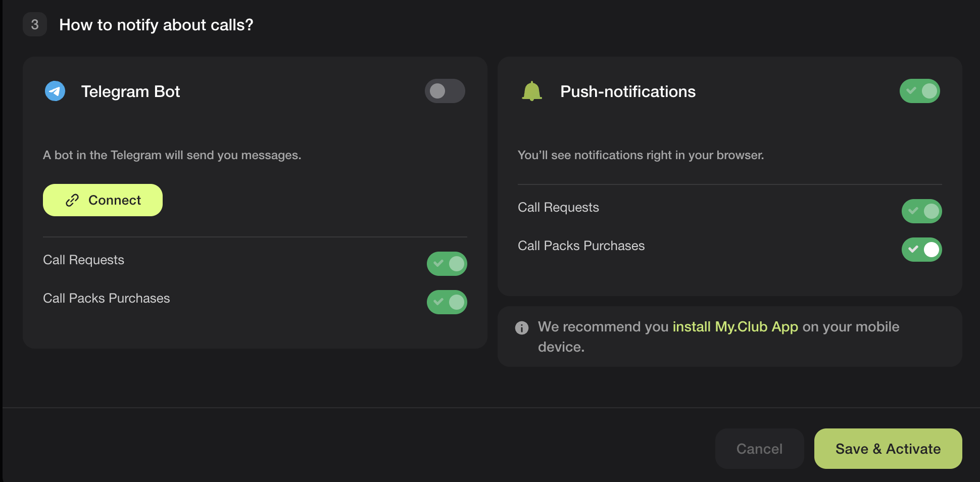Click Save & Activate
The image size is (980, 482).
(888, 449)
